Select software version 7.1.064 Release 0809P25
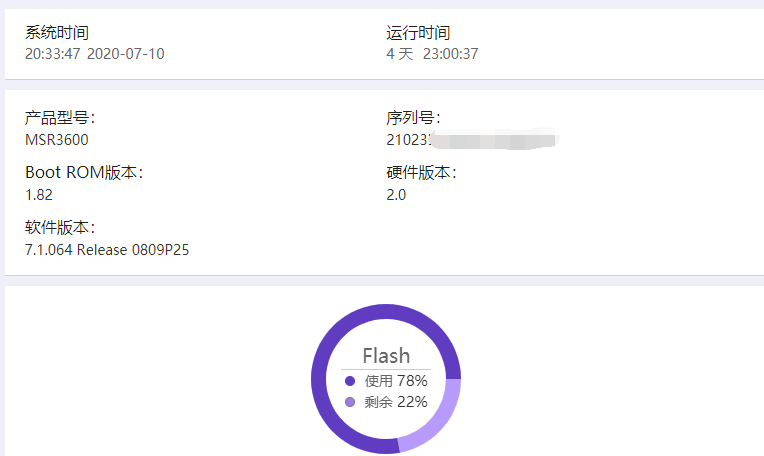Viewport: 764px width, 456px height. pos(107,250)
